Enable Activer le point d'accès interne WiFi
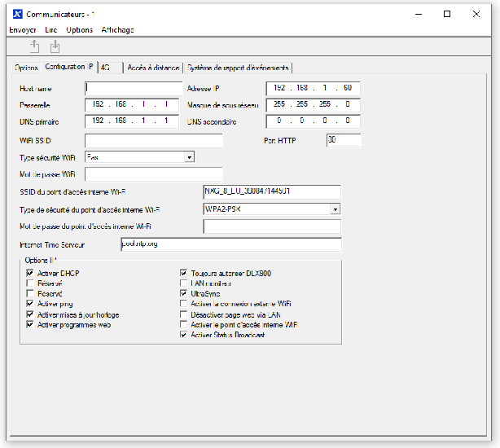 183,325
